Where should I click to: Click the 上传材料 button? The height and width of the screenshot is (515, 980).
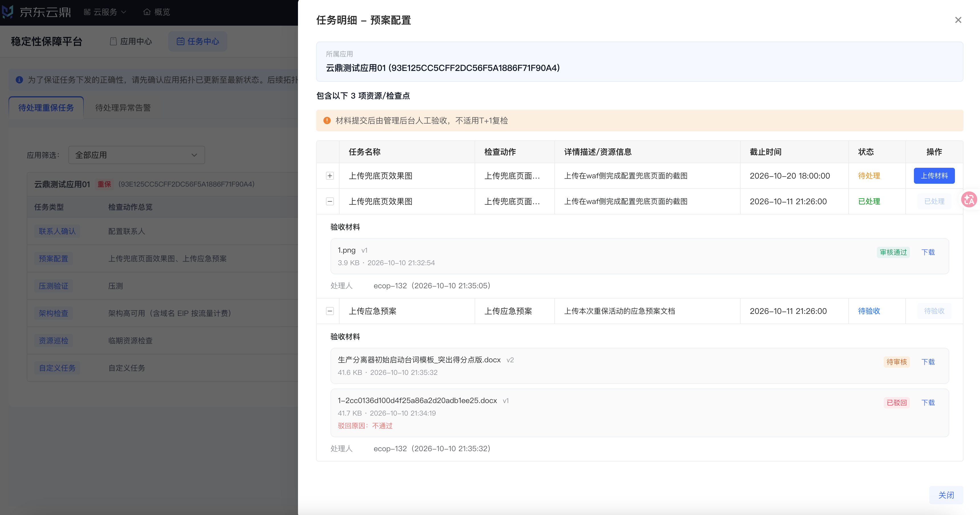(x=934, y=176)
